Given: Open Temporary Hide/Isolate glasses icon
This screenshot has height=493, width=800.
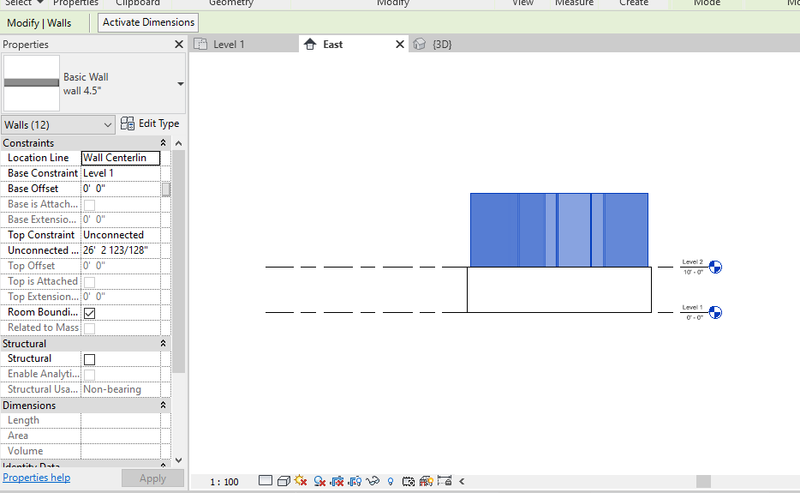Looking at the screenshot, I should [x=373, y=481].
